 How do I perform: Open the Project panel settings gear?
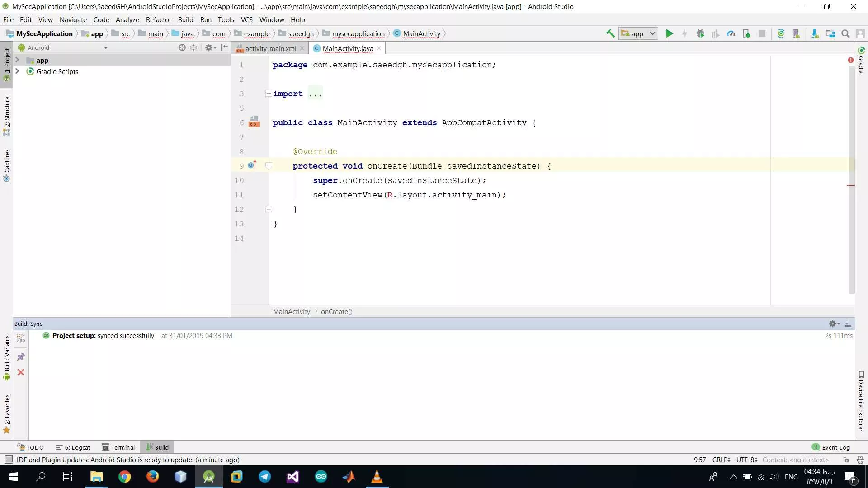click(x=210, y=47)
